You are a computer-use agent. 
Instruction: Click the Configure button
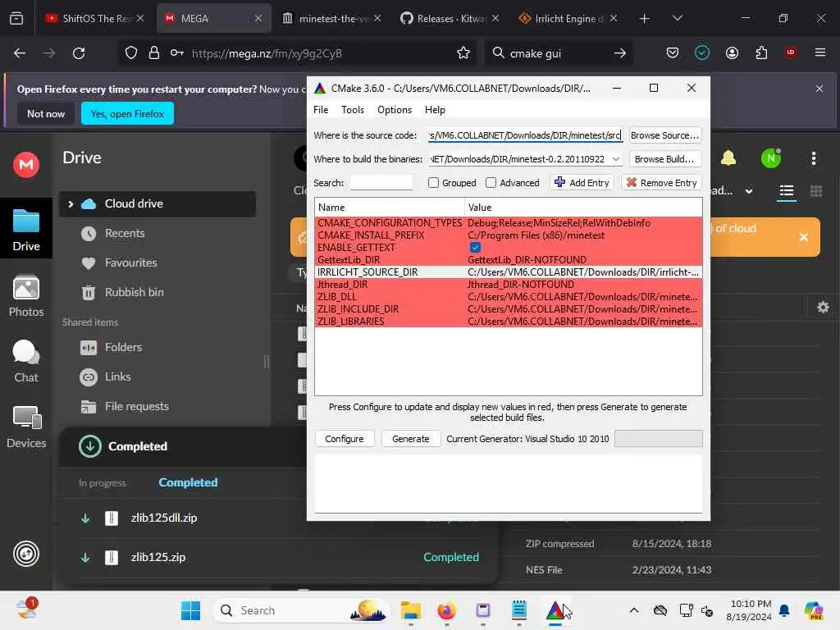345,439
